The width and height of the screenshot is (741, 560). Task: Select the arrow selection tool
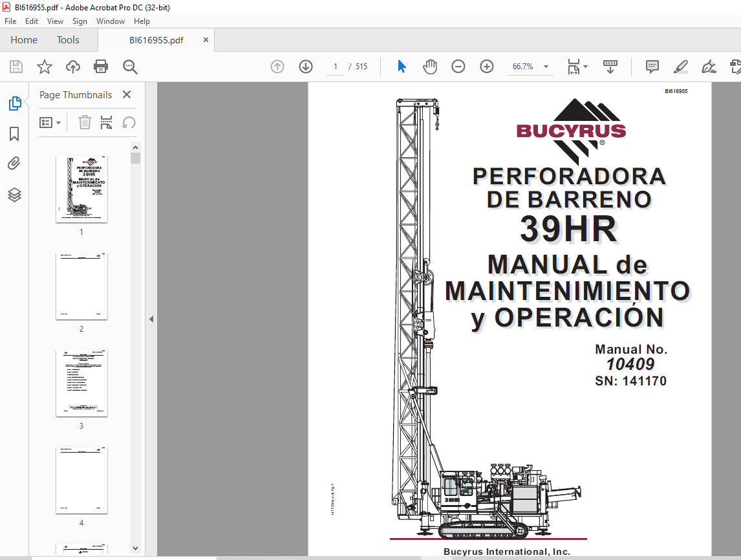(402, 67)
